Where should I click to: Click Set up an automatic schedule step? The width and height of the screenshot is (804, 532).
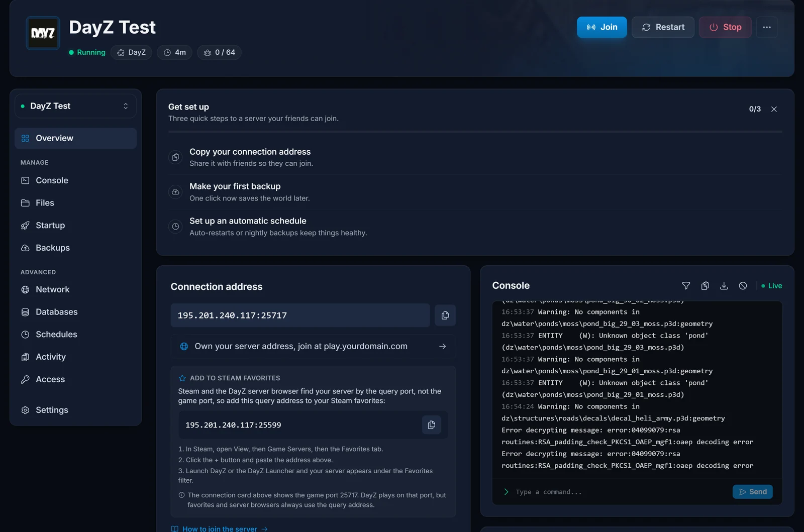[475, 227]
